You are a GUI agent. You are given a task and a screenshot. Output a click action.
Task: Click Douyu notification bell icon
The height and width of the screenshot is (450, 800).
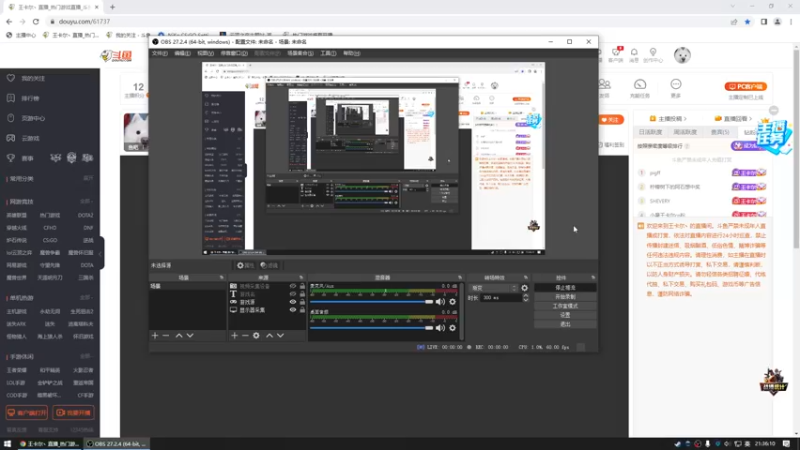[x=634, y=54]
